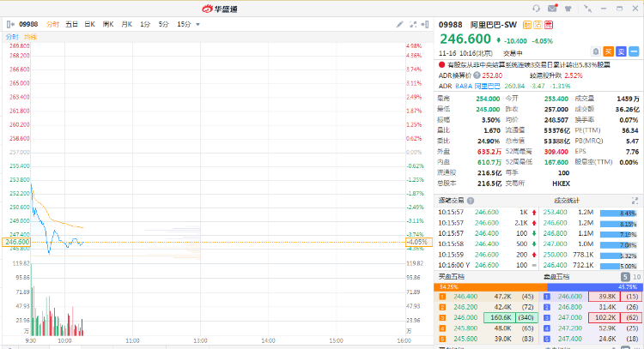Expand the dropdown arrow next to 15分

coord(198,25)
